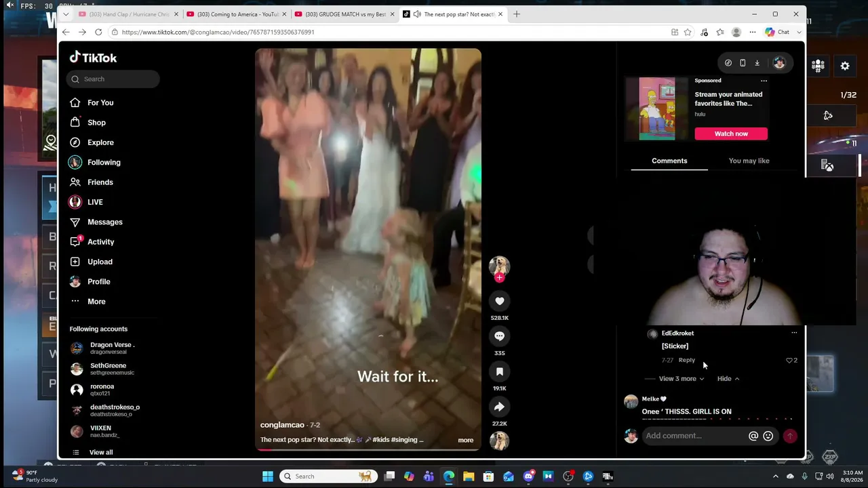Click the Watch now button on Hulu ad
This screenshot has height=488, width=868.
pyautogui.click(x=731, y=134)
